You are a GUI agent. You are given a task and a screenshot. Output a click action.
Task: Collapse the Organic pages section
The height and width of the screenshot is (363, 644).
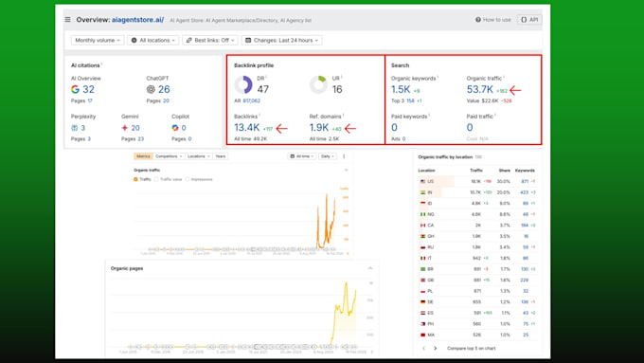[x=370, y=268]
